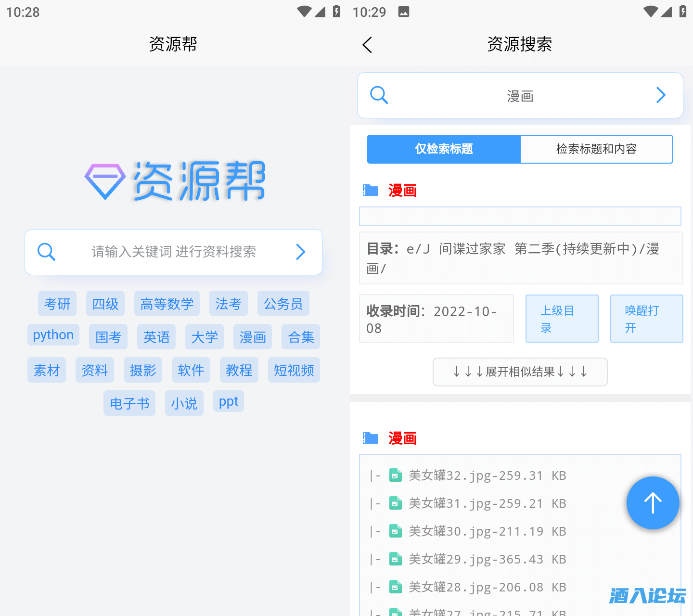The width and height of the screenshot is (693, 616).
Task: Click the 唤醒打开 button
Action: pyautogui.click(x=646, y=319)
